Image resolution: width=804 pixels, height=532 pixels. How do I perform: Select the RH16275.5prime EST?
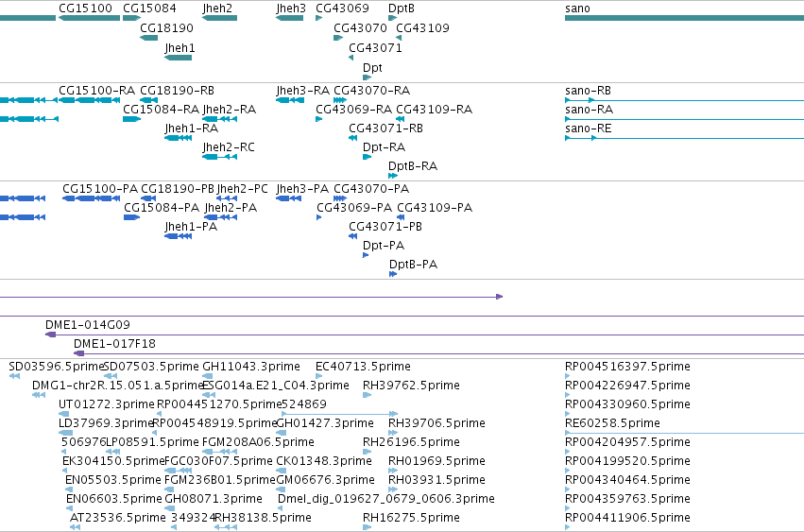[368, 528]
